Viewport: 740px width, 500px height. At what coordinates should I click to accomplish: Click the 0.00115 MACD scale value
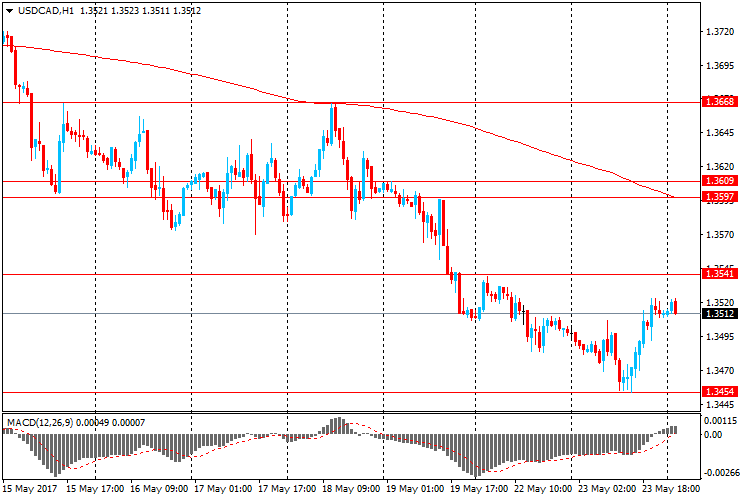click(720, 421)
